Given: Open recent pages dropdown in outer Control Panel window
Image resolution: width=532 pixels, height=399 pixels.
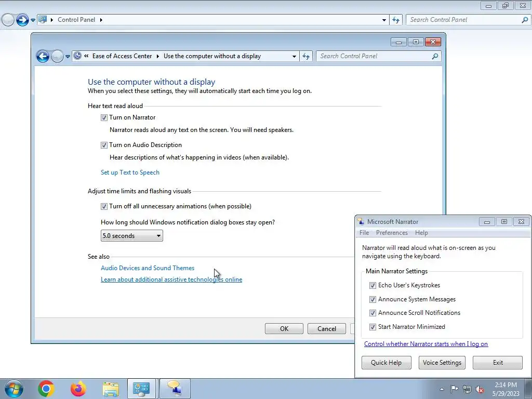Looking at the screenshot, I should click(x=33, y=20).
